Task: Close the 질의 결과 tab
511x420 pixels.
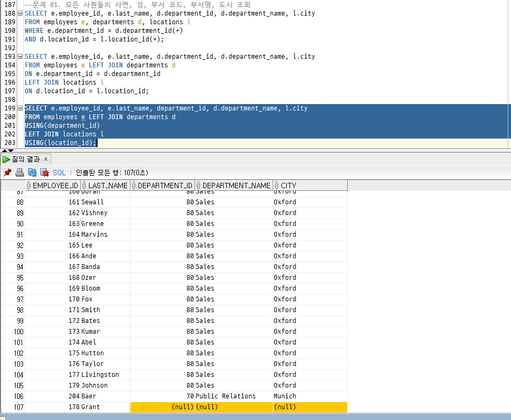Action: pyautogui.click(x=46, y=159)
